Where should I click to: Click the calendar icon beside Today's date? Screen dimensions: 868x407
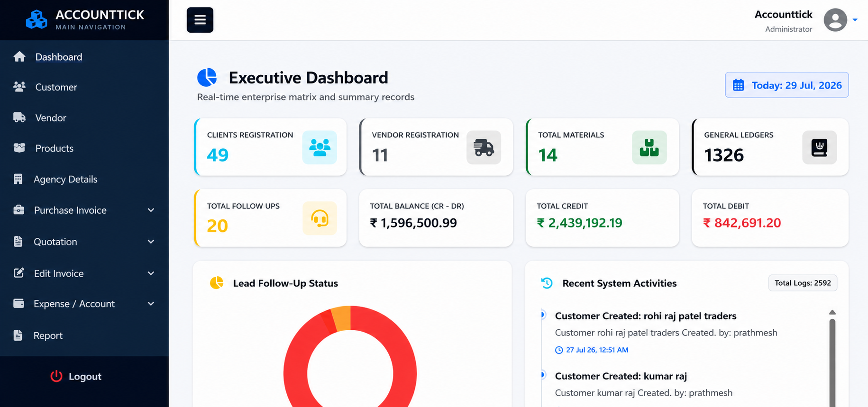pyautogui.click(x=739, y=85)
